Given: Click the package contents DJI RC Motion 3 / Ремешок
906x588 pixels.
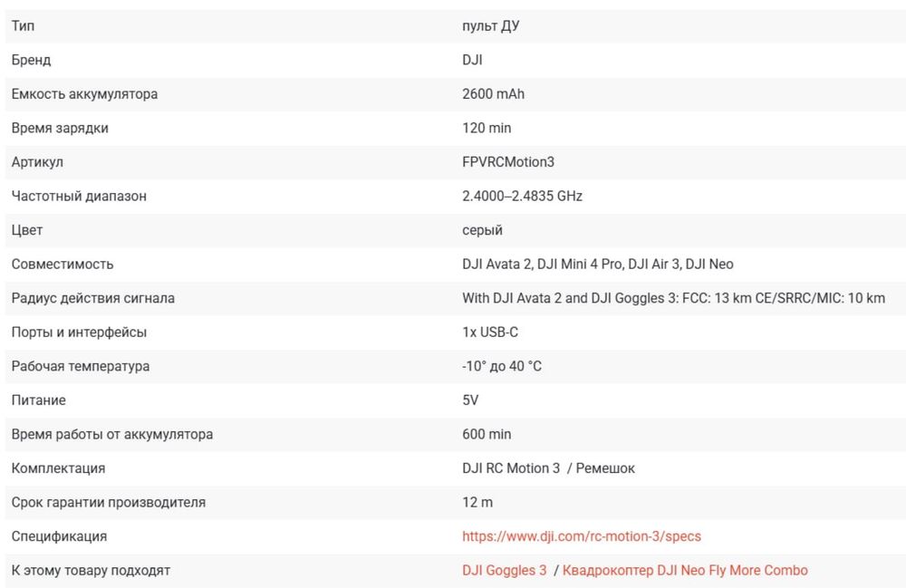Looking at the screenshot, I should (548, 468).
